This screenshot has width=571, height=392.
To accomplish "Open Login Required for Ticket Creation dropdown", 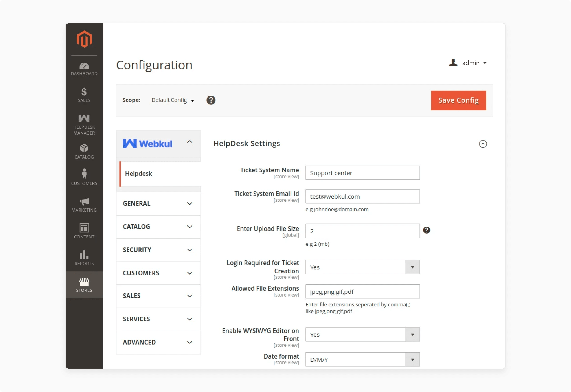I will (362, 267).
